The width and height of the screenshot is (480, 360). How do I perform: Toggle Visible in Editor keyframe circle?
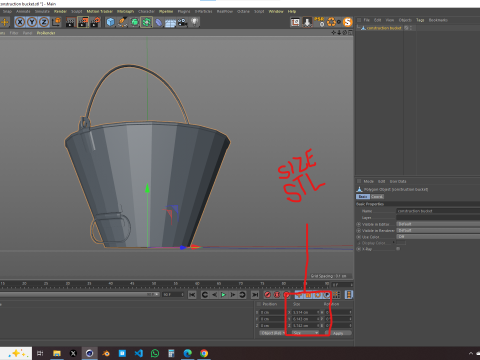click(x=359, y=224)
